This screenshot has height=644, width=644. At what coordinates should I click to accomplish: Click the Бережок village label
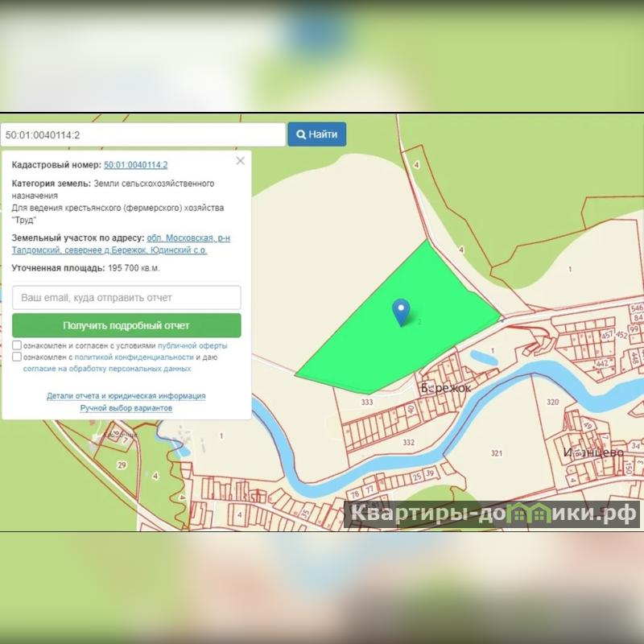click(x=446, y=388)
